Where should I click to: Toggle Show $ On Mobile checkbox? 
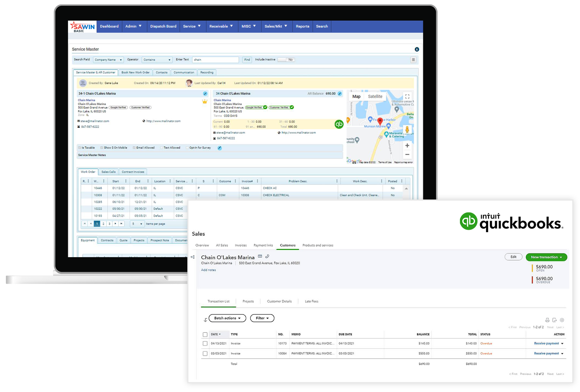[102, 148]
